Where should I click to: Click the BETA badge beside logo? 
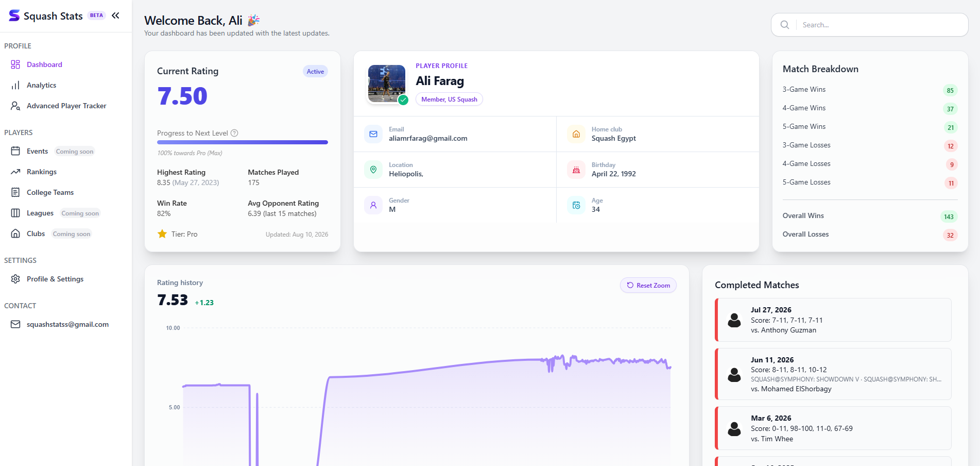click(x=96, y=15)
